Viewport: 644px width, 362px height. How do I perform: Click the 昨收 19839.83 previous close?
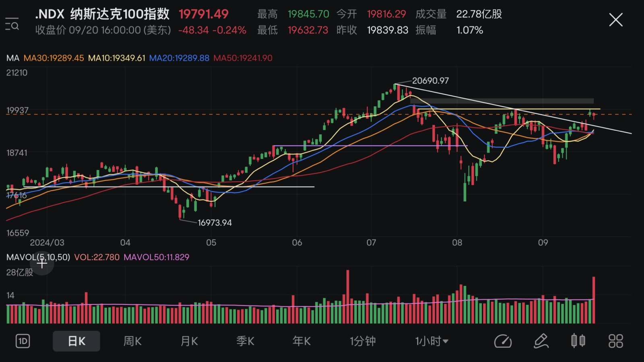tap(372, 30)
